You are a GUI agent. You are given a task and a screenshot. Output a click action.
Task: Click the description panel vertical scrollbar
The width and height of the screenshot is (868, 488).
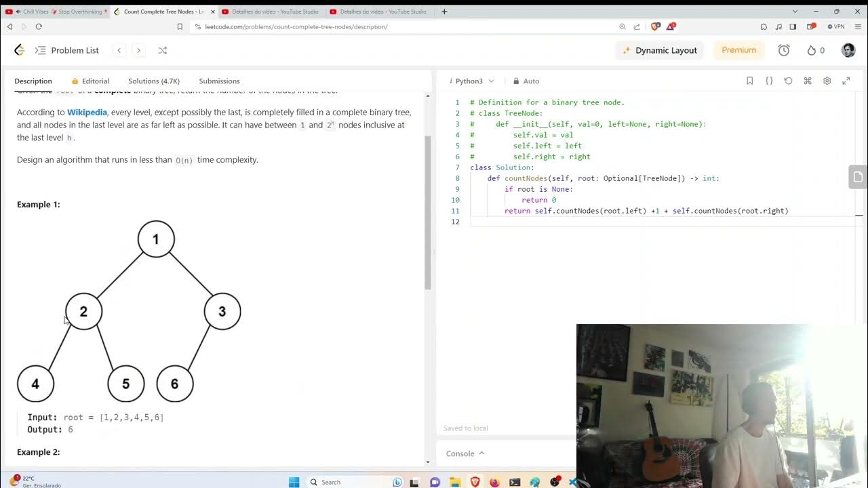click(428, 213)
